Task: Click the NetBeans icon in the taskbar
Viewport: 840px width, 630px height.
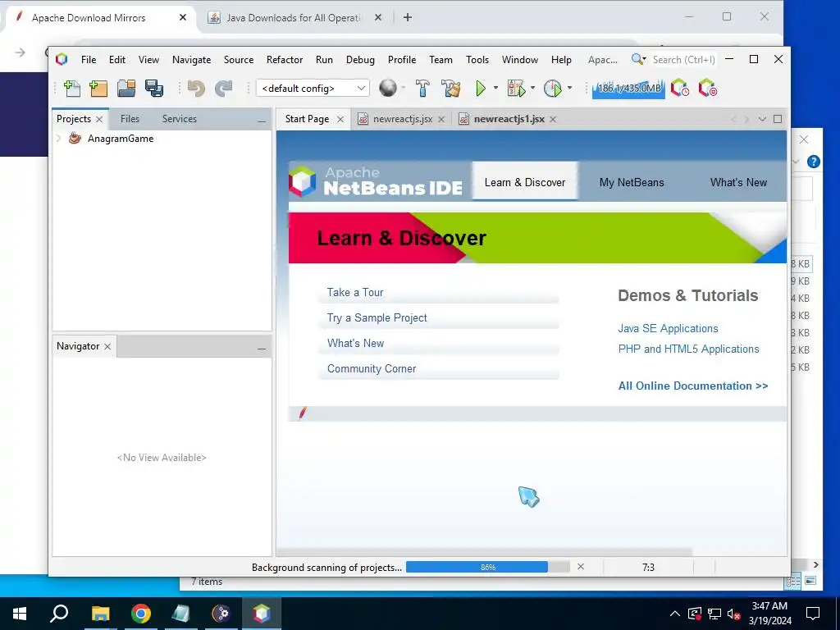Action: pyautogui.click(x=262, y=614)
